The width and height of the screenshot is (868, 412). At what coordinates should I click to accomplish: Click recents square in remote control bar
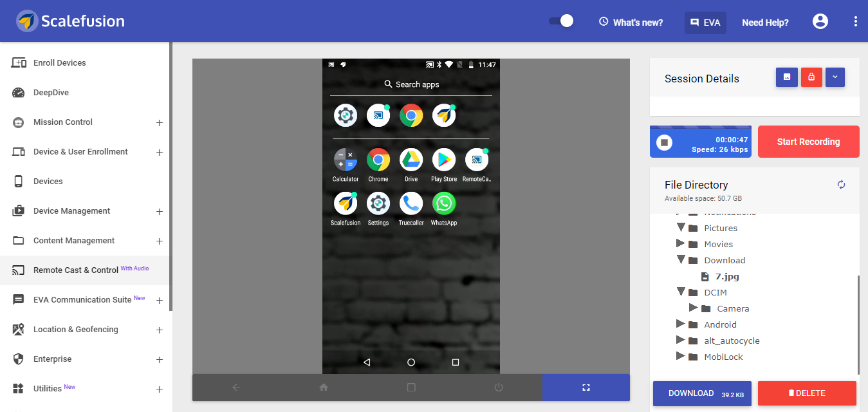click(411, 388)
